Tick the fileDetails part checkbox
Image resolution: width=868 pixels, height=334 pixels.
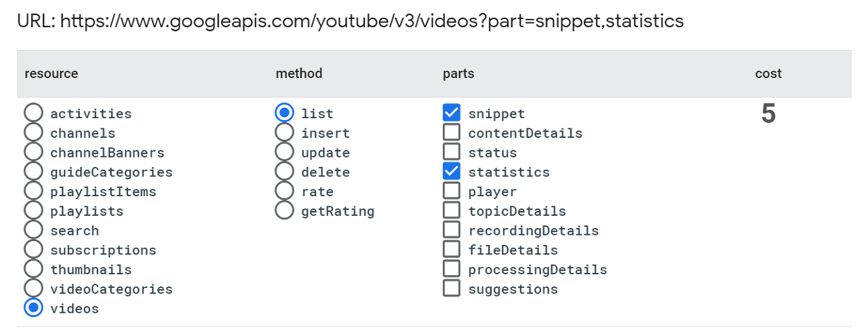(x=452, y=250)
